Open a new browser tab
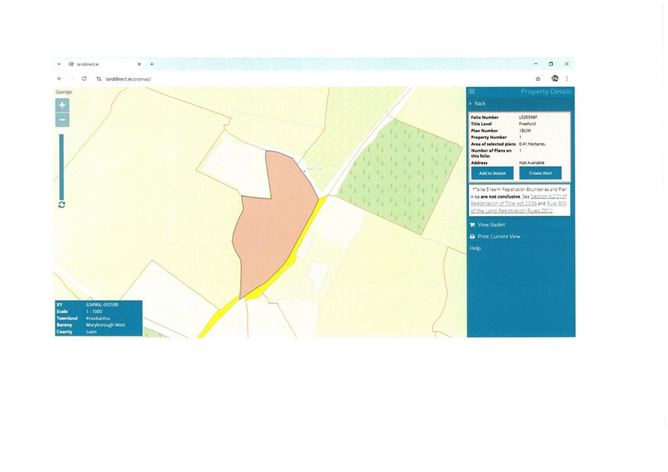The width and height of the screenshot is (668, 472). pos(151,64)
